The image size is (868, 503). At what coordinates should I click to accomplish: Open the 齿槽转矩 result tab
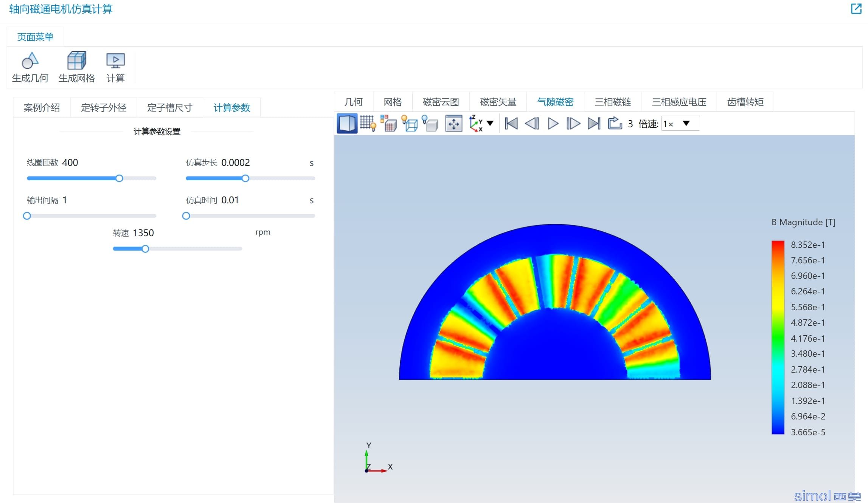(x=745, y=102)
